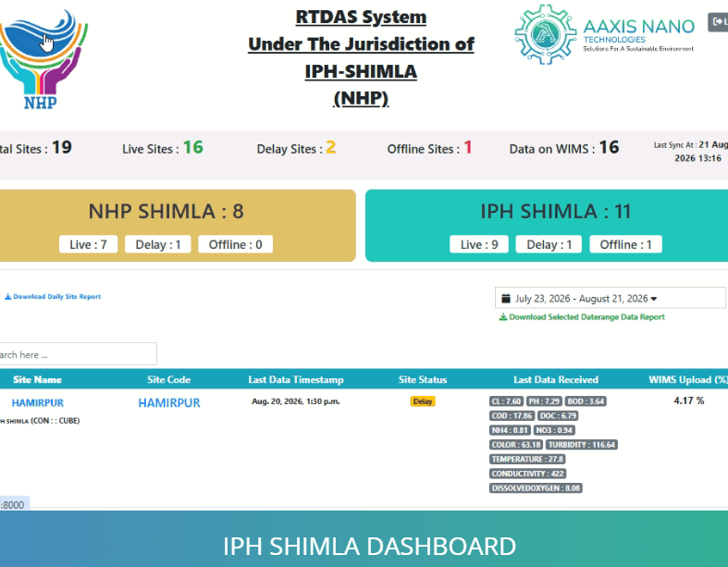Viewport: 728px width, 567px height.
Task: Click the Data on WIMS count 16
Action: pos(610,147)
